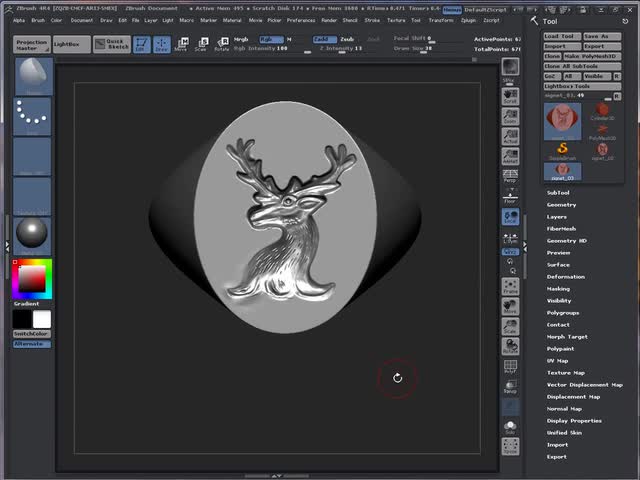Select the Scroll canvas navigation icon
This screenshot has width=640, height=480.
coord(510,95)
